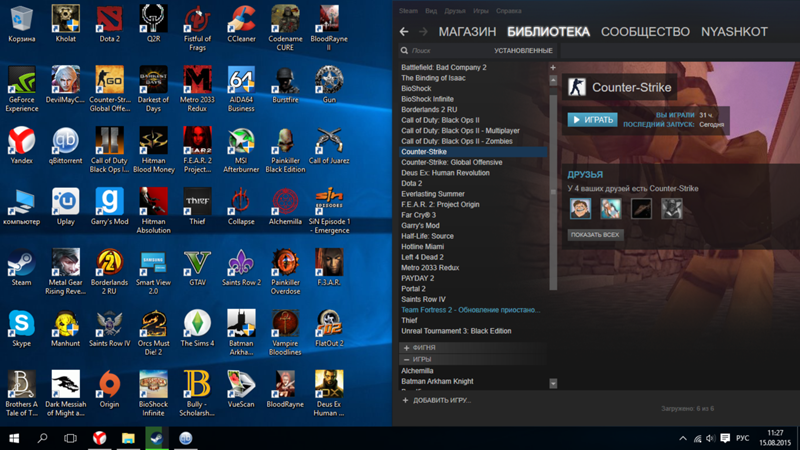Open qBittorrent desktop shortcut
800x450 pixels.
(x=65, y=145)
